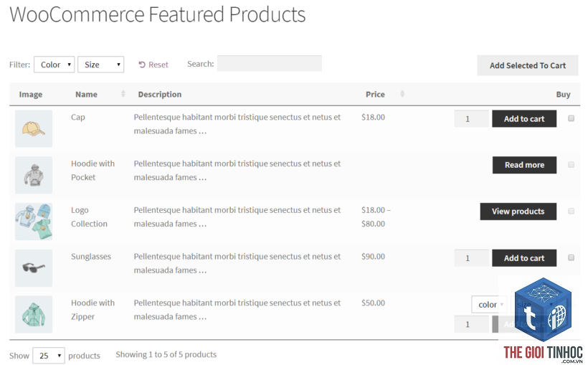Open the Sunglasses product thumbnail
588x365 pixels.
pos(34,268)
